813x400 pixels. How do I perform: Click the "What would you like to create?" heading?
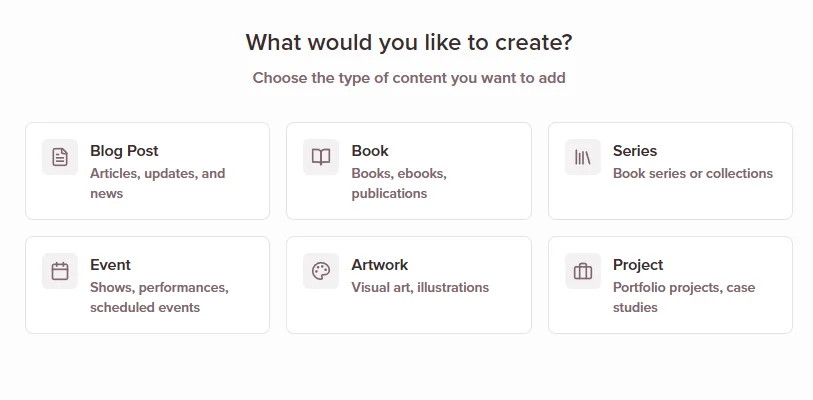click(x=409, y=42)
